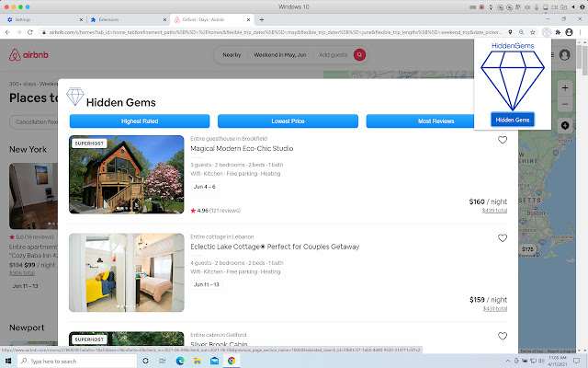The width and height of the screenshot is (588, 368).
Task: Click the red search magnifier button
Action: (359, 55)
